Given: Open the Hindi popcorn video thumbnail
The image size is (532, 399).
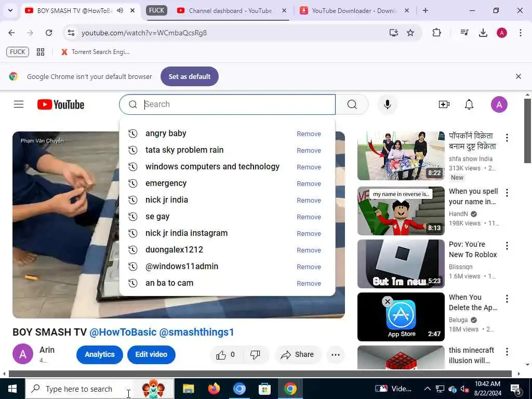Looking at the screenshot, I should [x=401, y=156].
